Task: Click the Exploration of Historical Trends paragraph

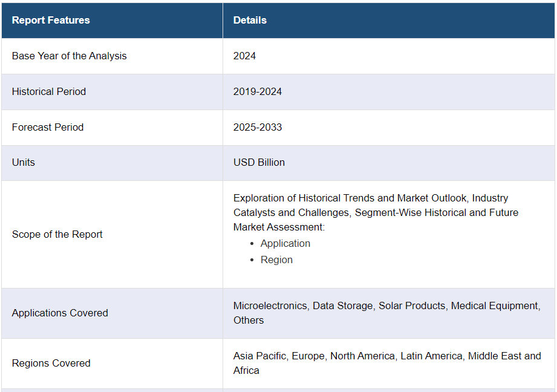Action: pos(376,212)
